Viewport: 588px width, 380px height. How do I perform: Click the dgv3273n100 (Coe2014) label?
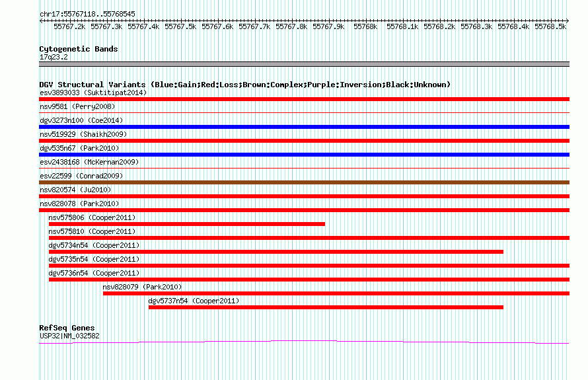point(81,120)
